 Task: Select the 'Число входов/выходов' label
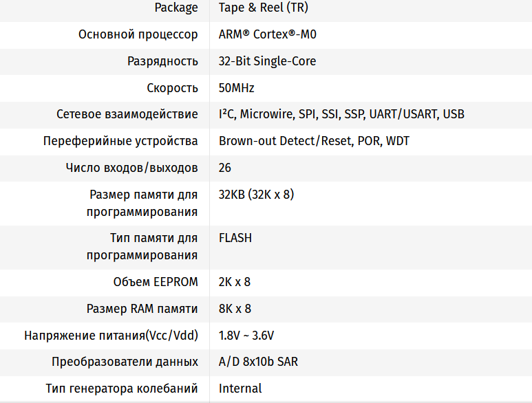click(x=131, y=168)
